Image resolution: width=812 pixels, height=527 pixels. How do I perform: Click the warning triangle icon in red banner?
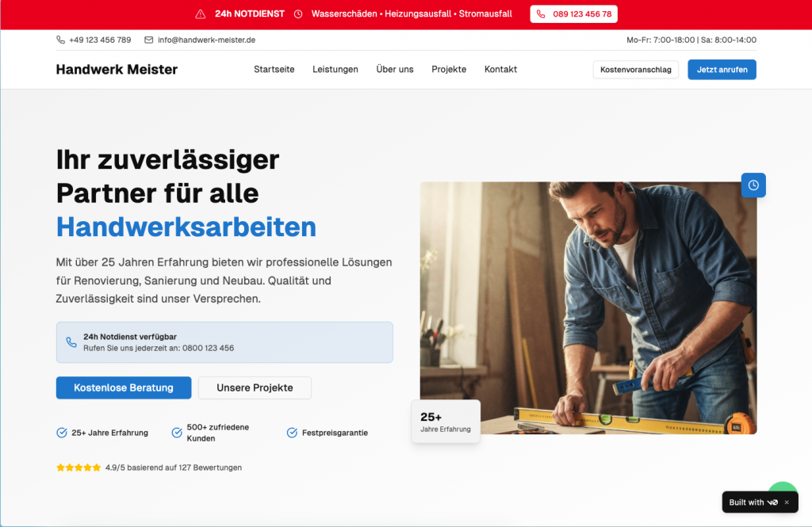tap(201, 14)
